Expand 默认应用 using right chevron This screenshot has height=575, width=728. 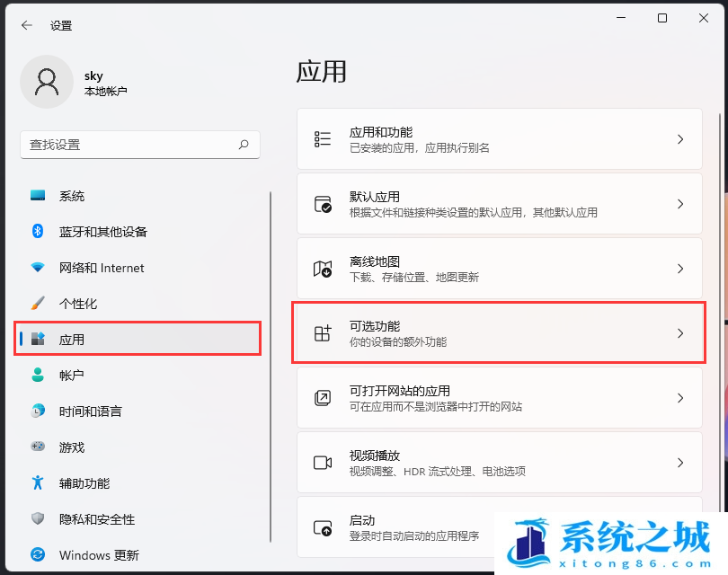point(680,204)
